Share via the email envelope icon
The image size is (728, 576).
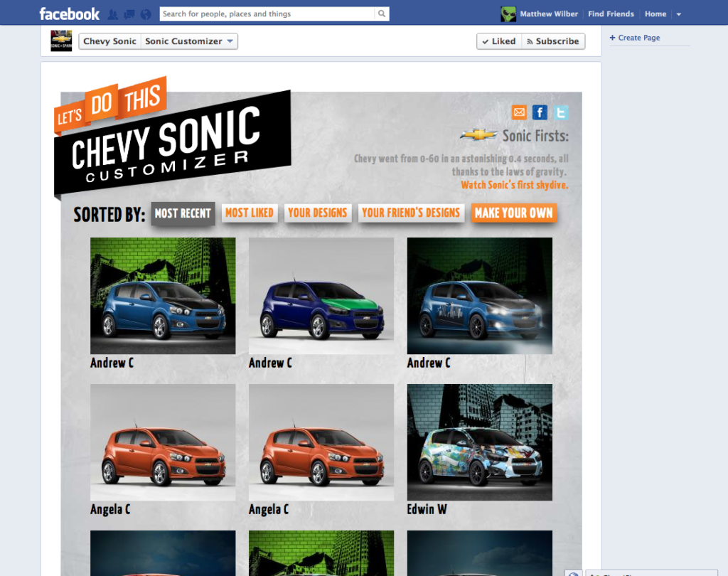(519, 112)
